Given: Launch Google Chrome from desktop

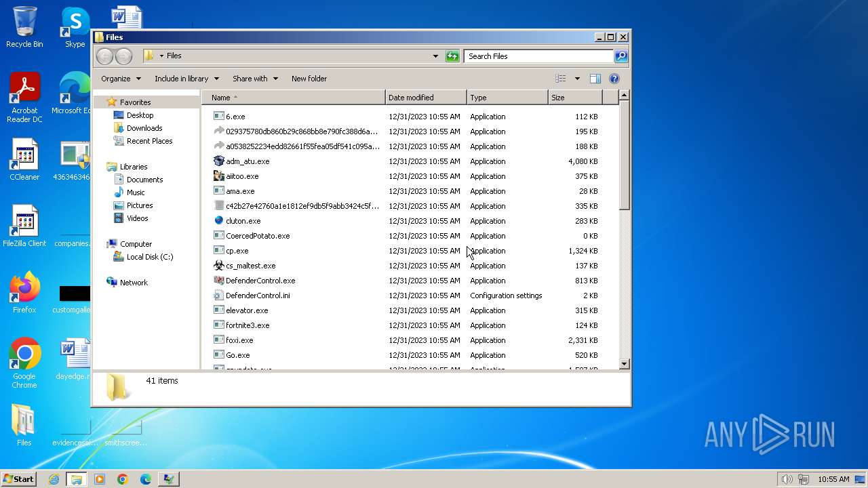Looking at the screenshot, I should [x=24, y=363].
